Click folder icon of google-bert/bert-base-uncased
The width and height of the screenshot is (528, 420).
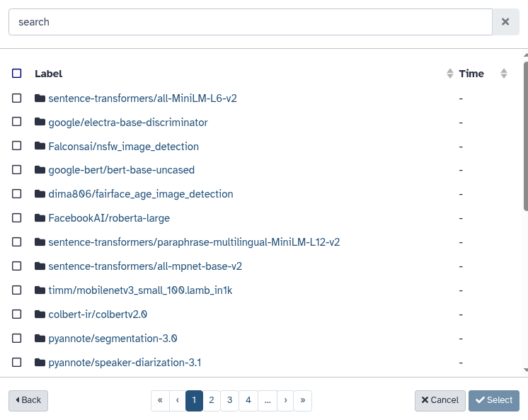(40, 170)
